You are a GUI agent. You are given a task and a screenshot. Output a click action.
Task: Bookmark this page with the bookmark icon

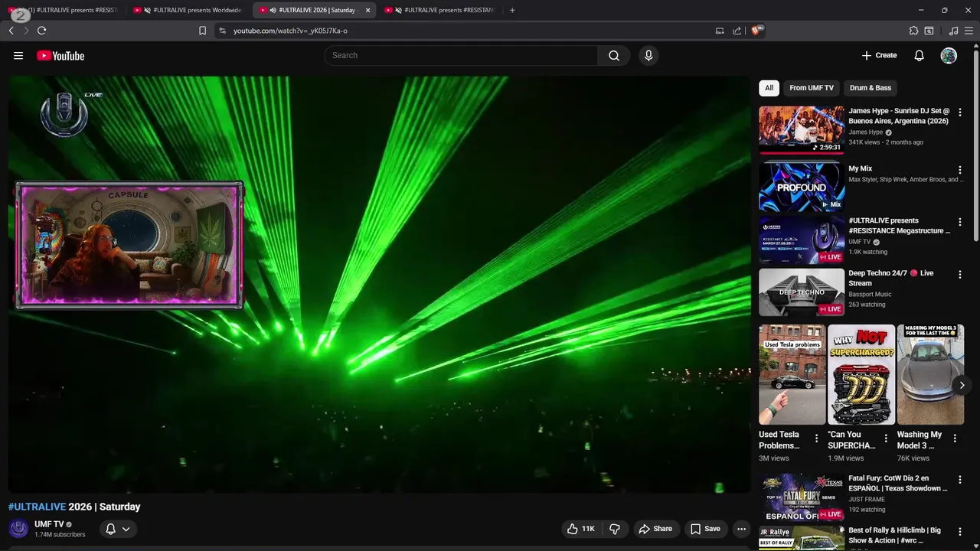pyautogui.click(x=202, y=31)
